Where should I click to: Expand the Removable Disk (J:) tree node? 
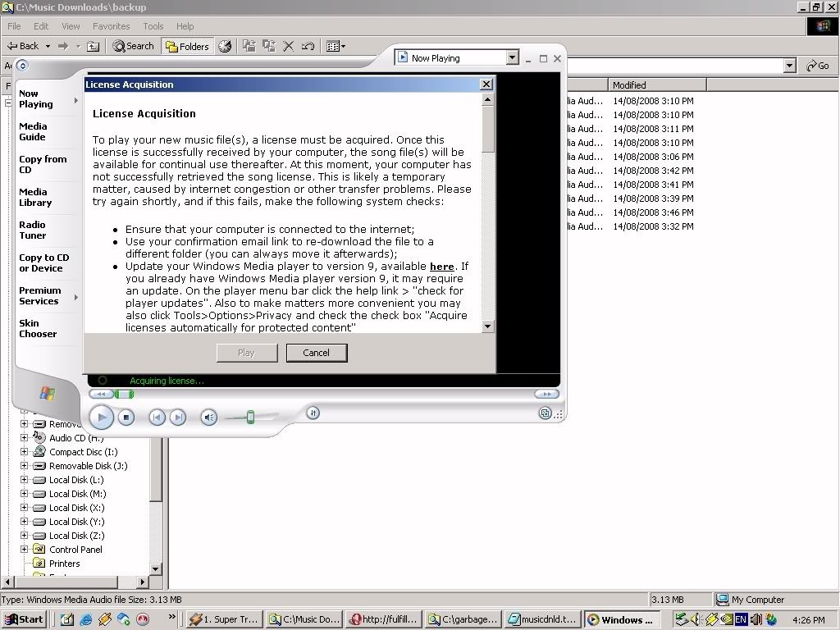(x=24, y=466)
